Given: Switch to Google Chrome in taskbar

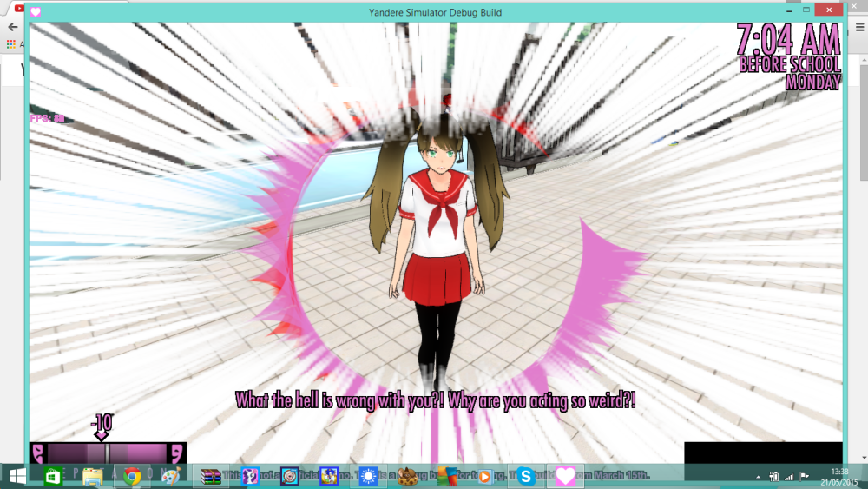Looking at the screenshot, I should tap(132, 476).
